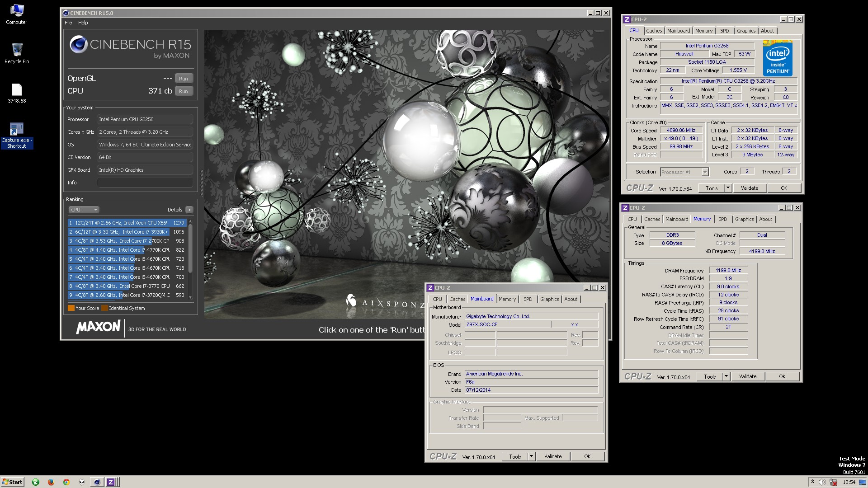Click Validate in CPU-Z Memory window

747,376
